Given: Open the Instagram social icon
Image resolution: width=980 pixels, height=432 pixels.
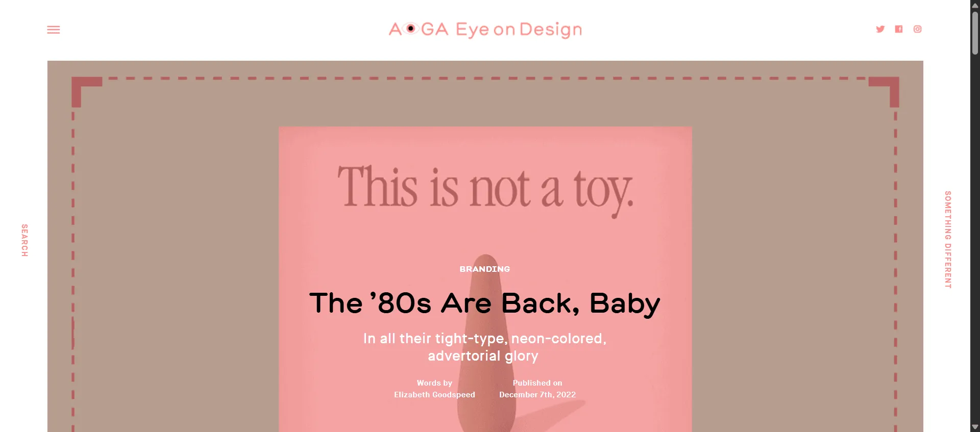Looking at the screenshot, I should point(918,29).
